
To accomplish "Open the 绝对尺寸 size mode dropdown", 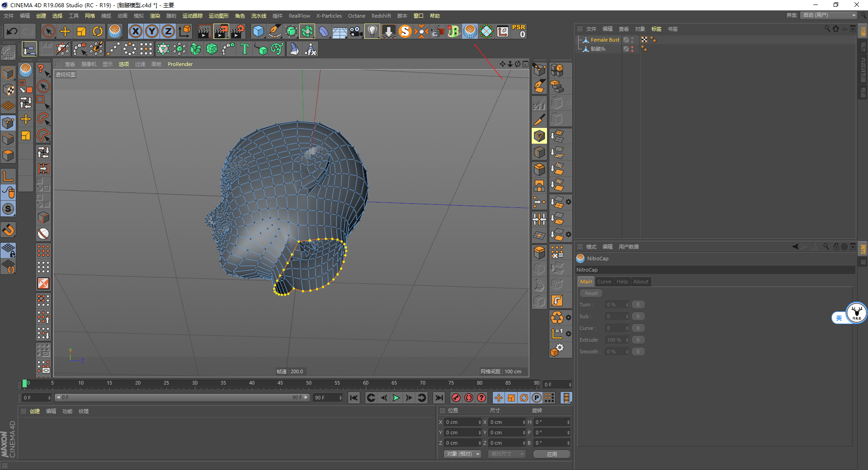I will [x=506, y=454].
